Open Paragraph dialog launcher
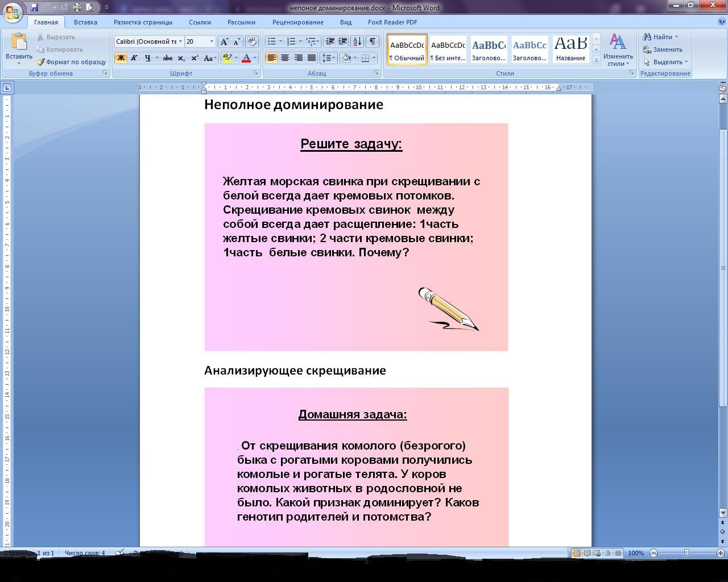This screenshot has height=582, width=728. coord(377,73)
